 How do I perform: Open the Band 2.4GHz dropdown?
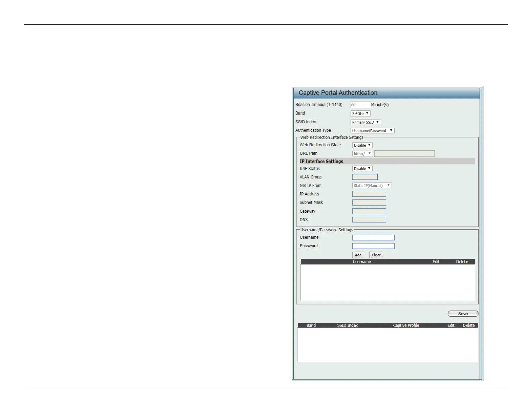(x=360, y=113)
